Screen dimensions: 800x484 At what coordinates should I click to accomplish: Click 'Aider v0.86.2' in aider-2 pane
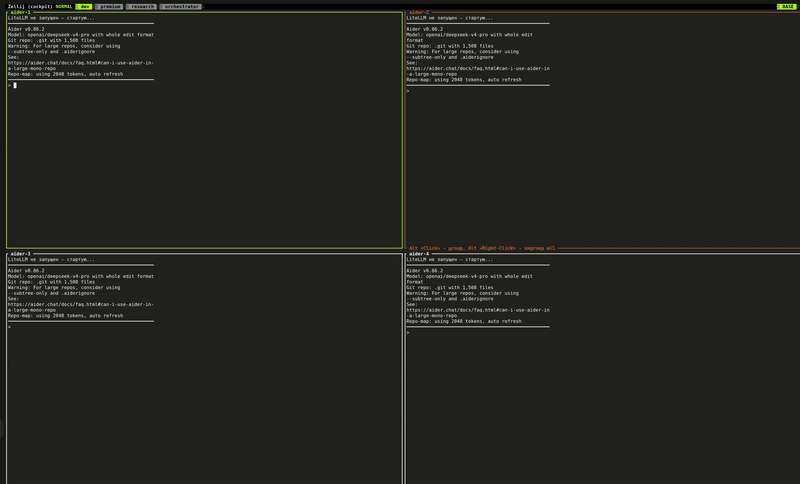[424, 29]
